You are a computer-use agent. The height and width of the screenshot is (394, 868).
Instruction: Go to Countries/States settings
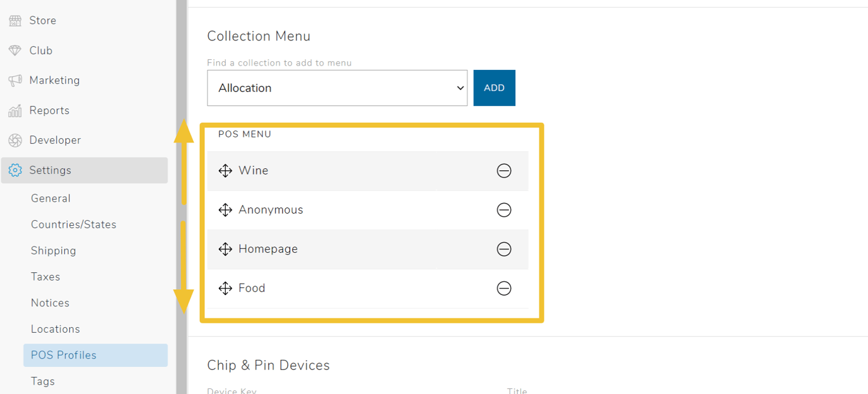pos(74,224)
